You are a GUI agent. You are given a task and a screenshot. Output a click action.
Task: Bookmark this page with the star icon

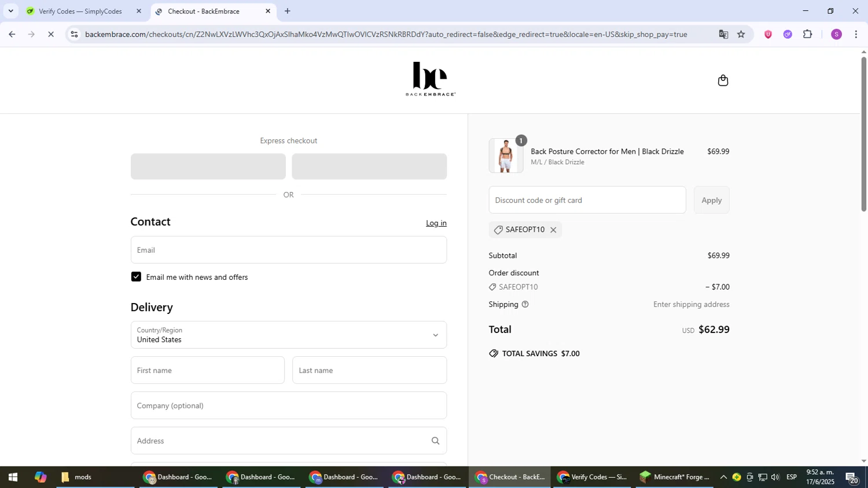[741, 34]
